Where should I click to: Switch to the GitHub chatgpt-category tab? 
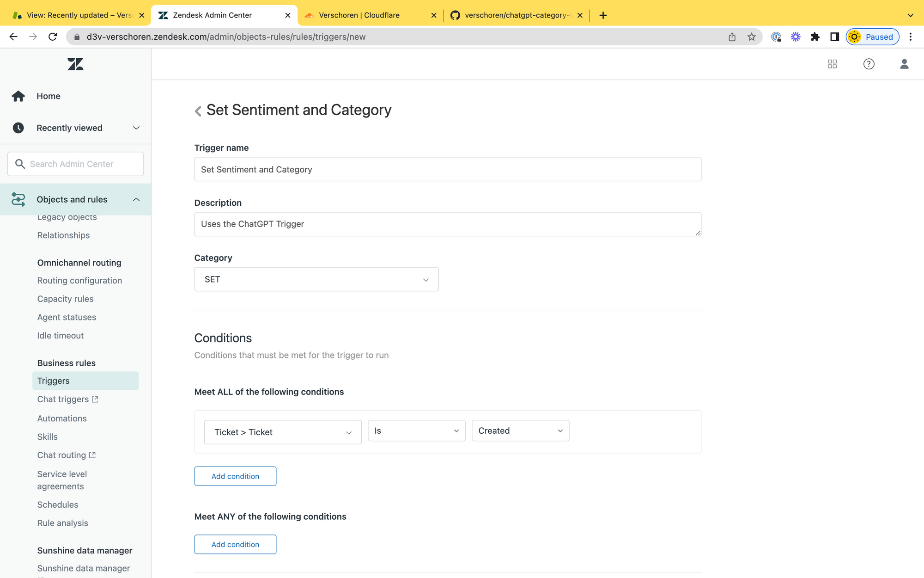(x=515, y=15)
